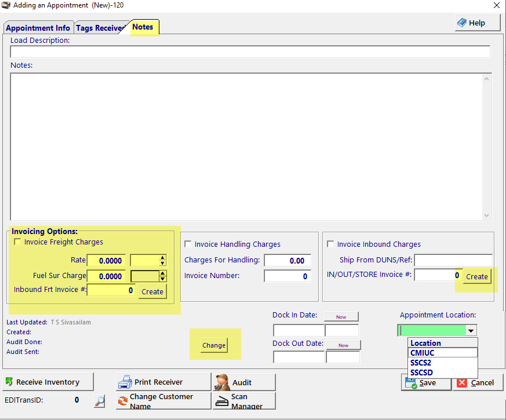This screenshot has height=420, width=506.
Task: Increase Rate unit spinner up arrow
Action: pyautogui.click(x=163, y=257)
